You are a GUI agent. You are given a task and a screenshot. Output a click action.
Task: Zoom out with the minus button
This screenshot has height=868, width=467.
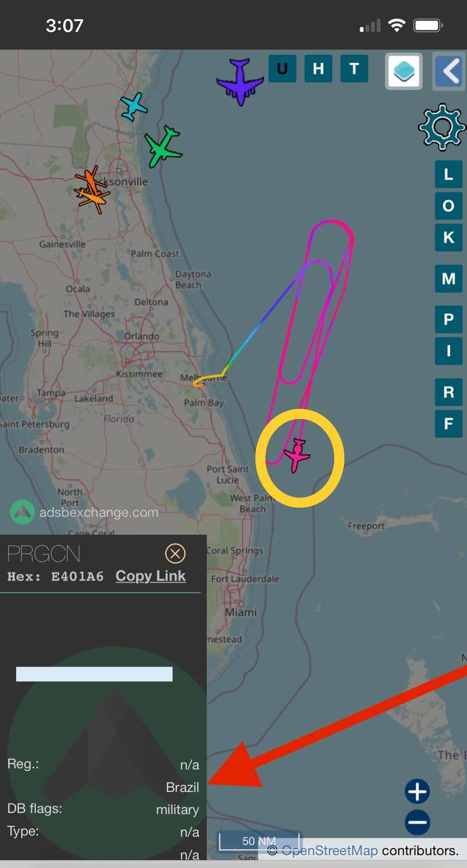tap(417, 823)
